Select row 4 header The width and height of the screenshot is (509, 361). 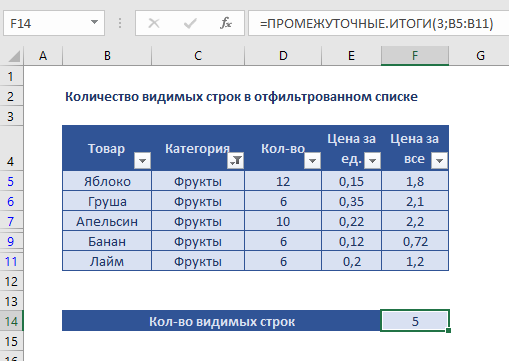(x=11, y=148)
